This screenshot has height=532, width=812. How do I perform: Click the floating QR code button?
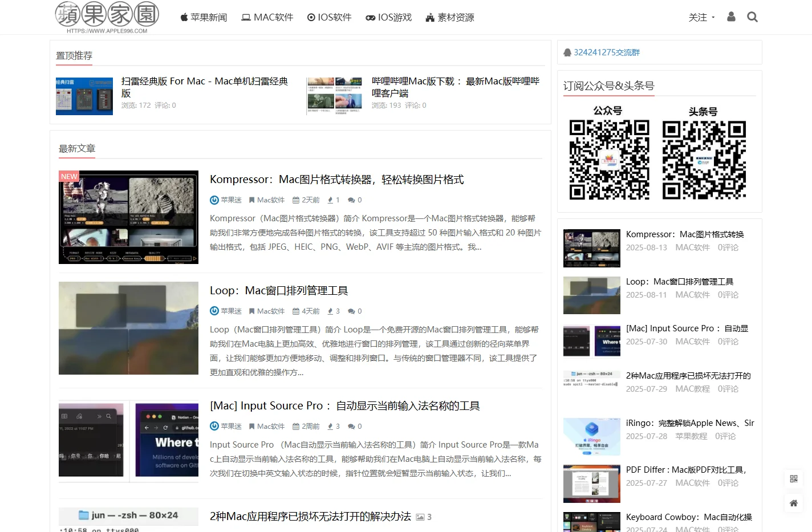pos(793,478)
